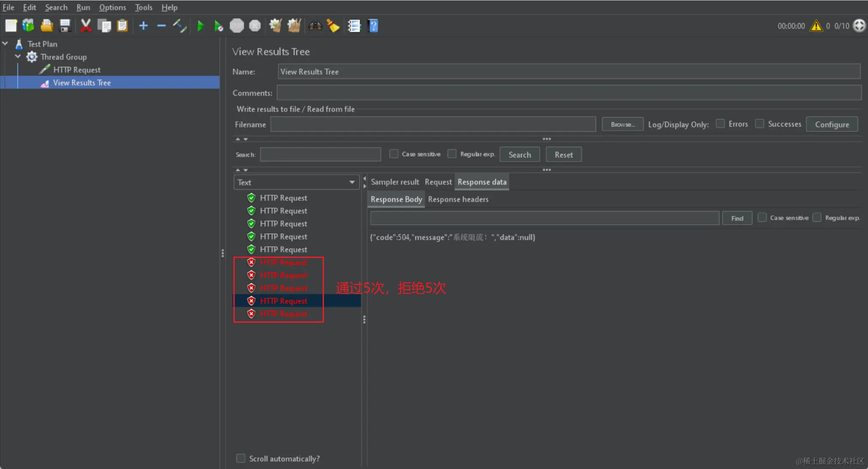The width and height of the screenshot is (868, 469).
Task: Collapse the Thread Group tree node
Action: (x=18, y=57)
